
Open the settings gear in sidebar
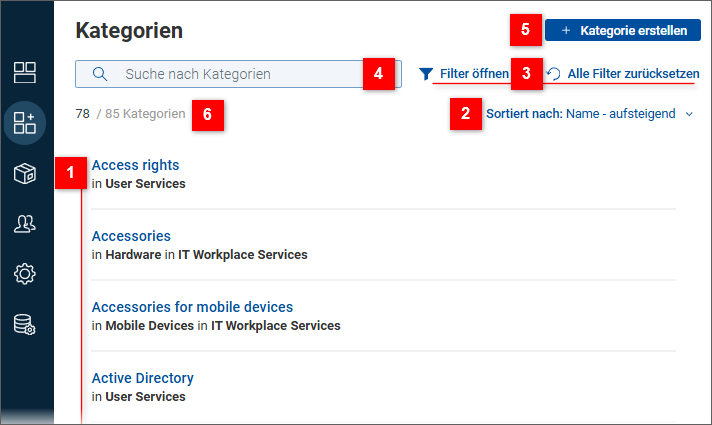tap(25, 274)
